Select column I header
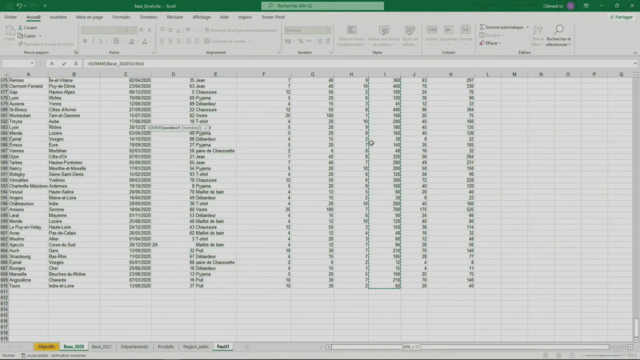The width and height of the screenshot is (640, 360). 384,74
